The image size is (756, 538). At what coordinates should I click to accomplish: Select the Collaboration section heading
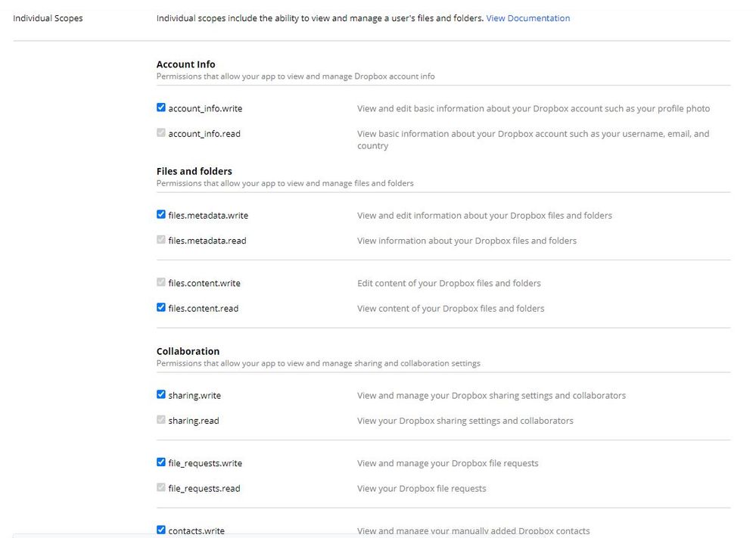(188, 351)
